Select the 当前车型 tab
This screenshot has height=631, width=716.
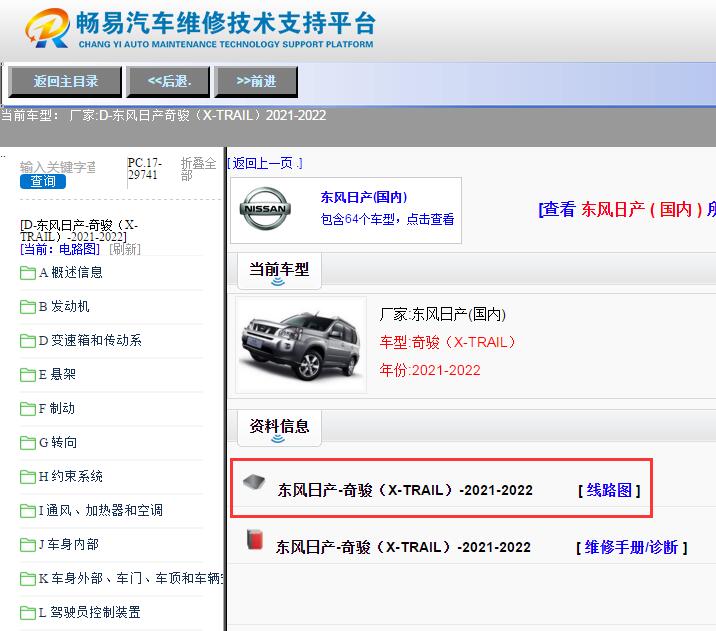click(279, 270)
